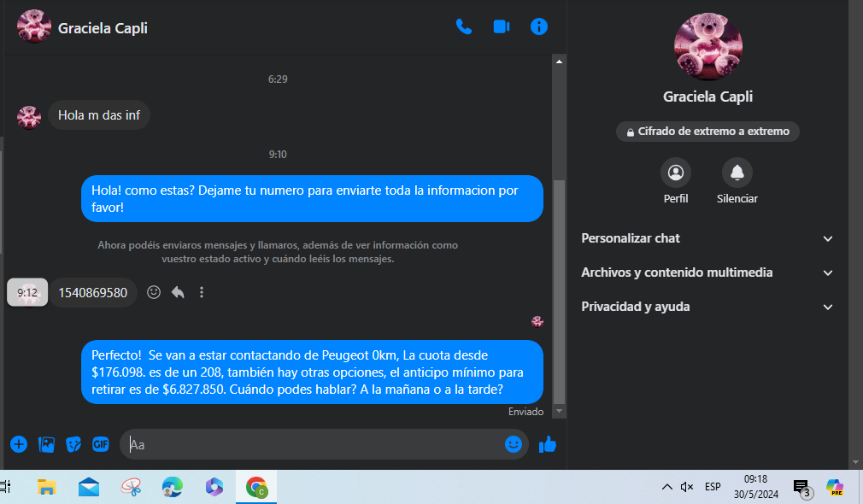This screenshot has height=504, width=863.
Task: Open the emoji picker in message box
Action: [513, 444]
